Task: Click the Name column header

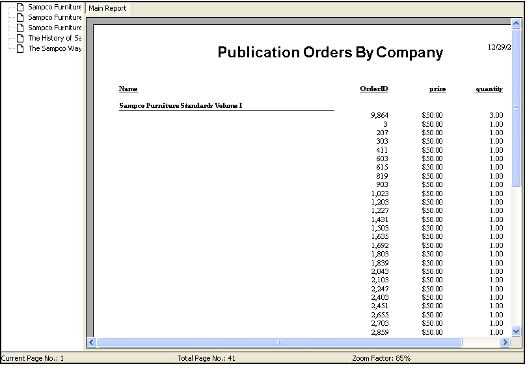Action: [128, 89]
